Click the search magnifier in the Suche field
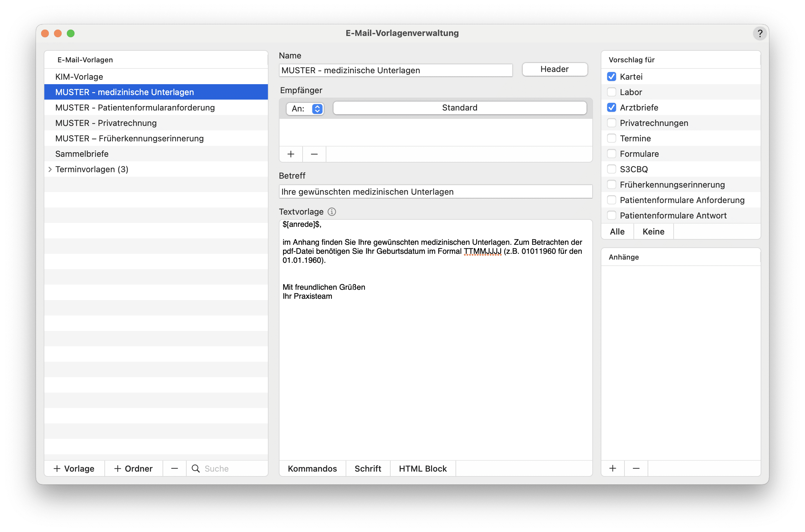This screenshot has width=805, height=532. tap(196, 469)
